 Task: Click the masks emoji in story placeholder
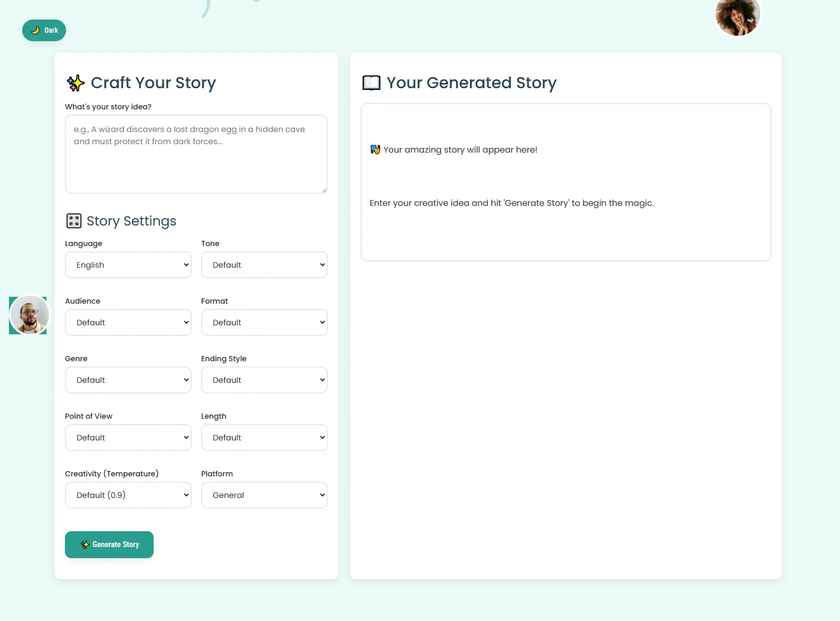pos(375,149)
